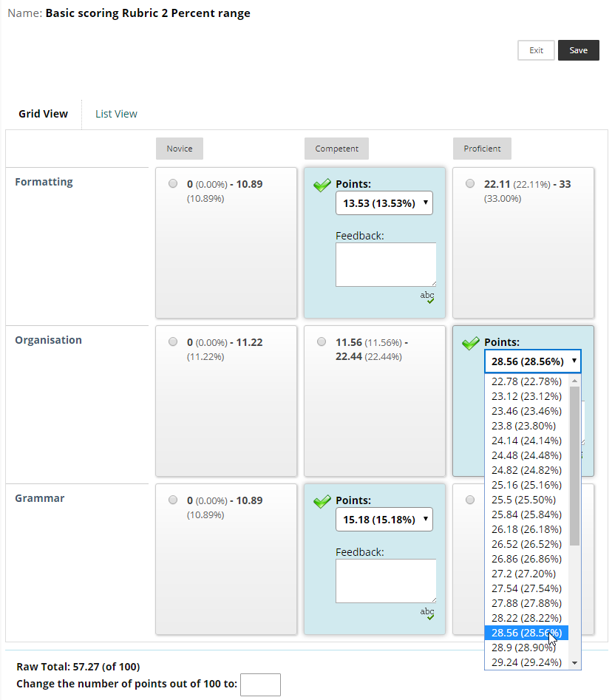The width and height of the screenshot is (612, 700).
Task: Click in Grammar feedback text box
Action: pos(386,581)
